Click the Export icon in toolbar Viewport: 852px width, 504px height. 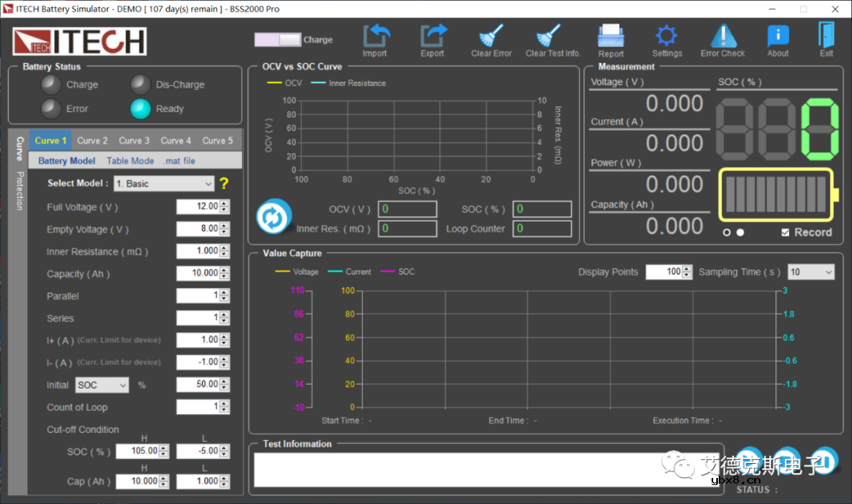(x=432, y=36)
